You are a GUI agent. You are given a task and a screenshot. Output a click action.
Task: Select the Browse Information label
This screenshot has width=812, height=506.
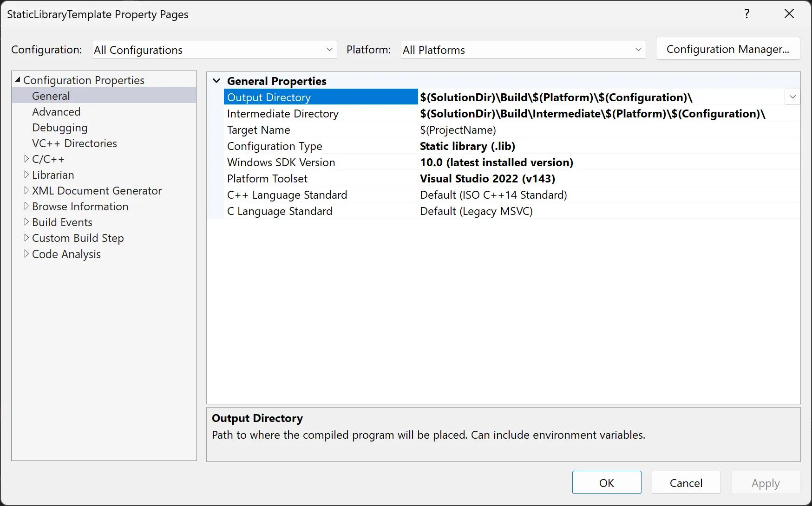point(80,207)
